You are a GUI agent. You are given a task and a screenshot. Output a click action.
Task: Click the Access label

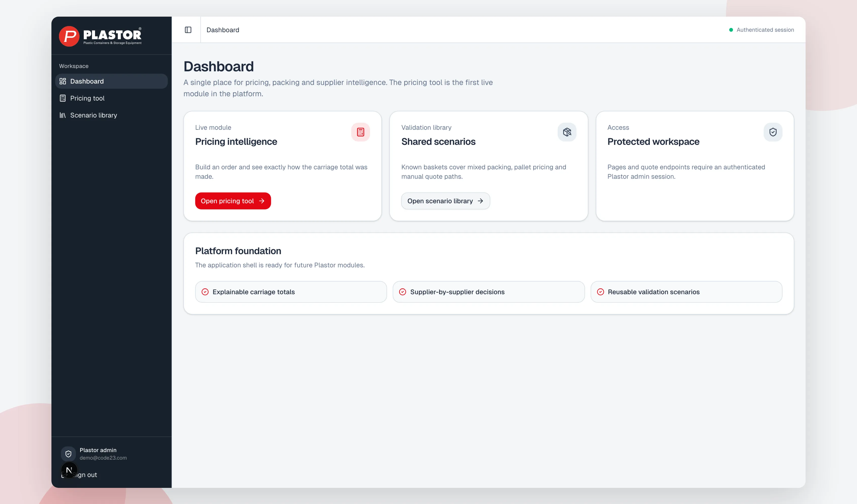click(618, 128)
